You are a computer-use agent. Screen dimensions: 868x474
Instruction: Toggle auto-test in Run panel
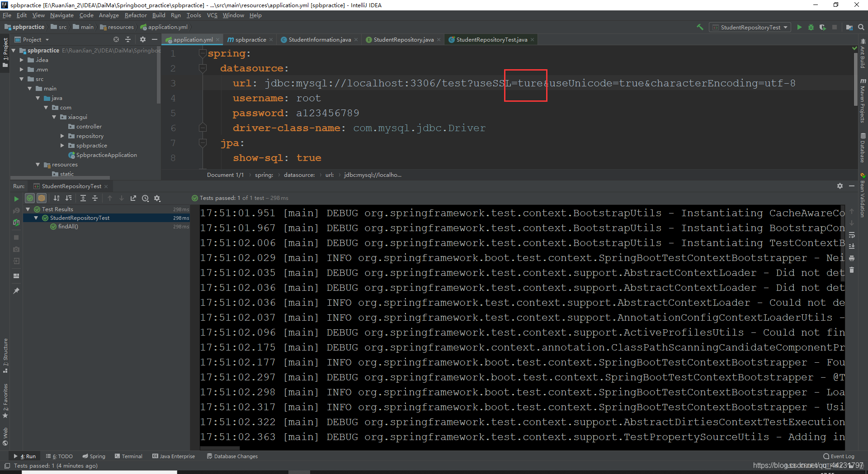click(x=16, y=222)
